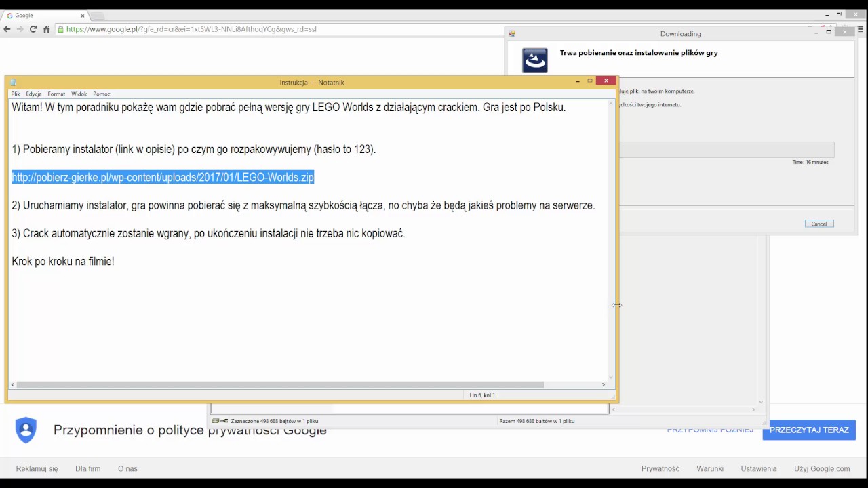
Task: Click the Downloading window title bar icon
Action: point(512,33)
